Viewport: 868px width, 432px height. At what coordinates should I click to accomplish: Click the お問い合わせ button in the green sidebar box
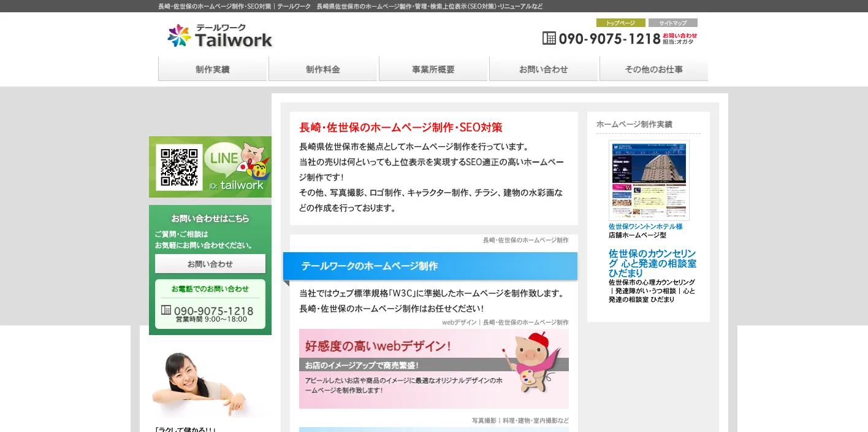pyautogui.click(x=210, y=264)
